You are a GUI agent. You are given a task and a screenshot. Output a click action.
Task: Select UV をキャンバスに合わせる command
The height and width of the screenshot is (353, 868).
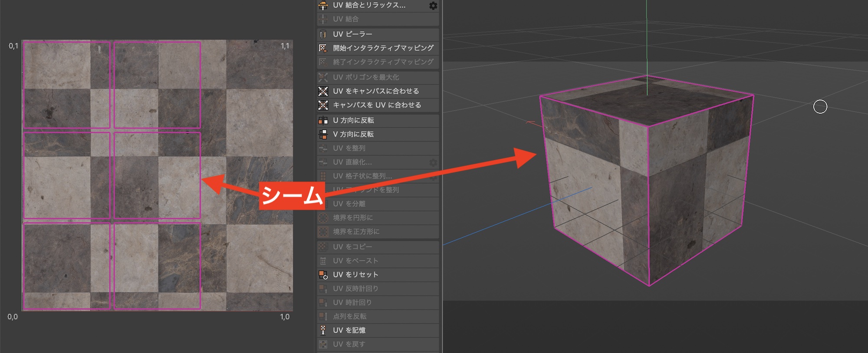click(376, 91)
